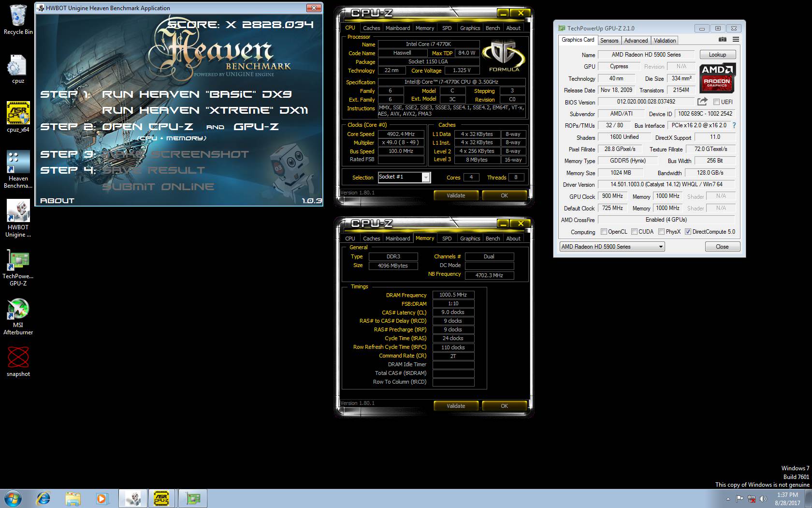Click OK in the lower CPU-Z window
The height and width of the screenshot is (508, 812).
[504, 406]
